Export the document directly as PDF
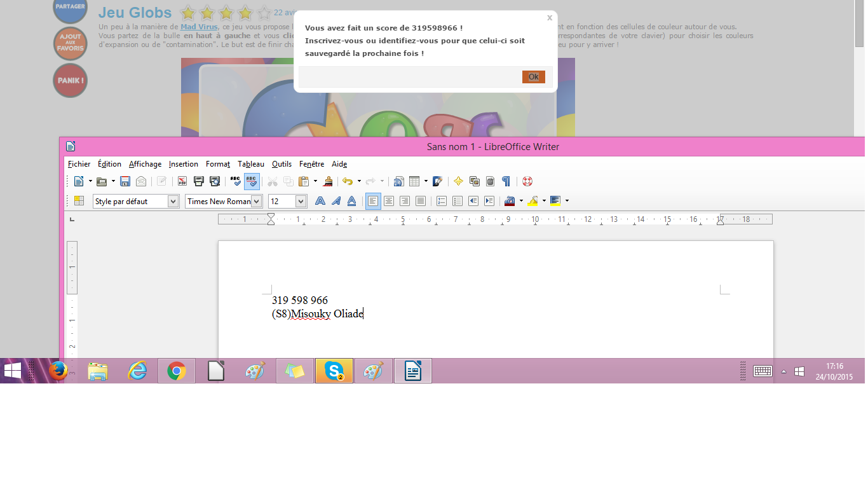The height and width of the screenshot is (496, 868). tap(182, 181)
